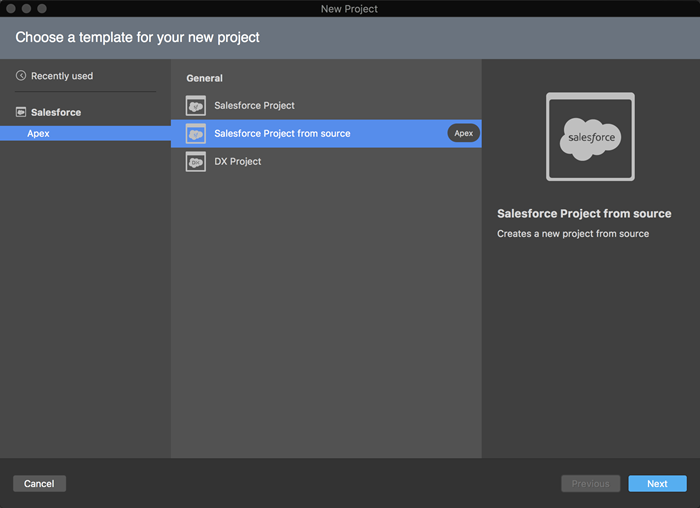700x508 pixels.
Task: Choose Salesforce Project from source row
Action: pyautogui.click(x=326, y=133)
